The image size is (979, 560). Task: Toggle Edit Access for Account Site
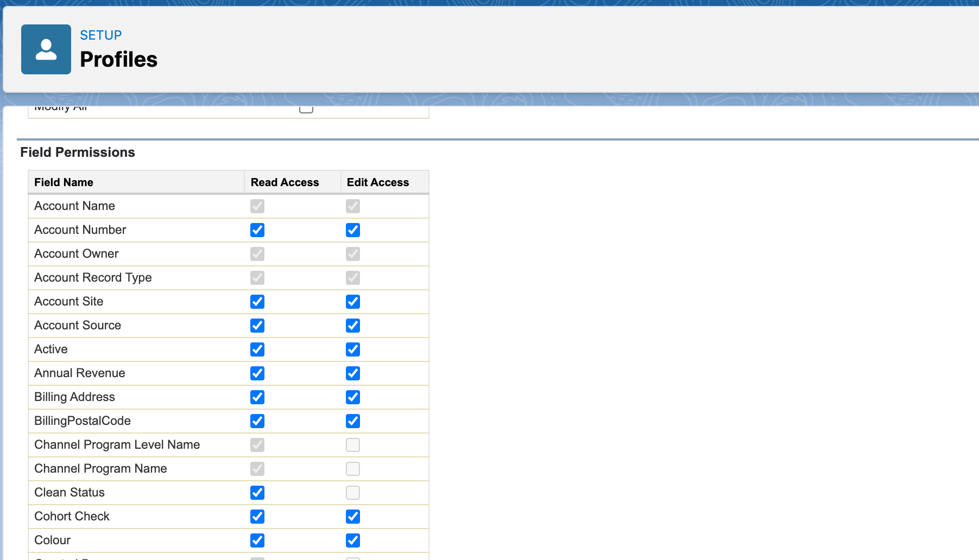(x=352, y=302)
